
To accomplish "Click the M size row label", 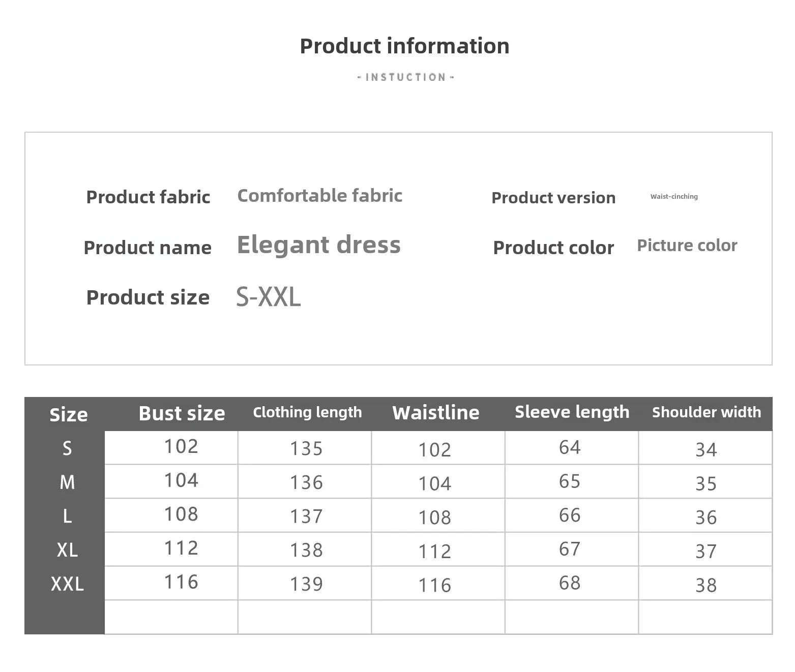I will pos(67,482).
